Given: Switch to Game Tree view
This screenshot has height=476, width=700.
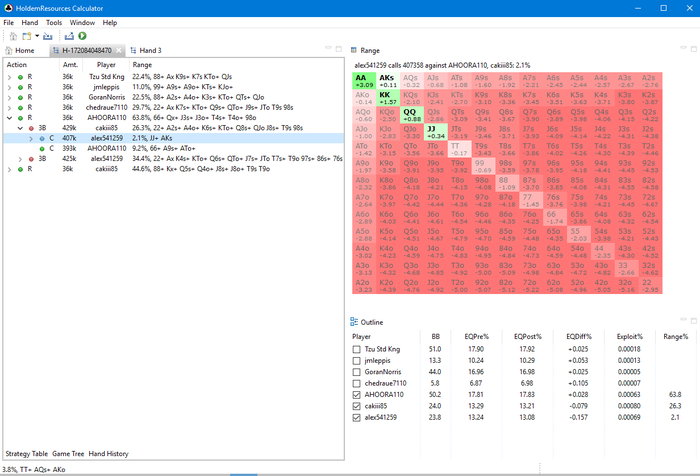Looking at the screenshot, I should (68, 454).
